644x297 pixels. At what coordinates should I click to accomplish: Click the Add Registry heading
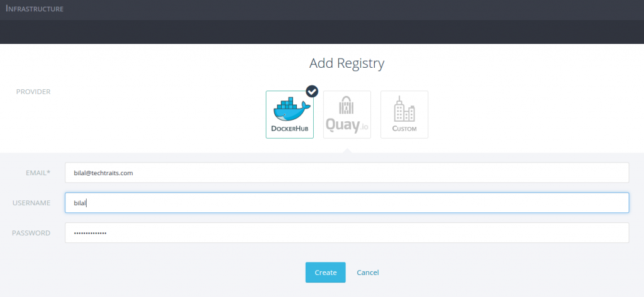pyautogui.click(x=347, y=63)
